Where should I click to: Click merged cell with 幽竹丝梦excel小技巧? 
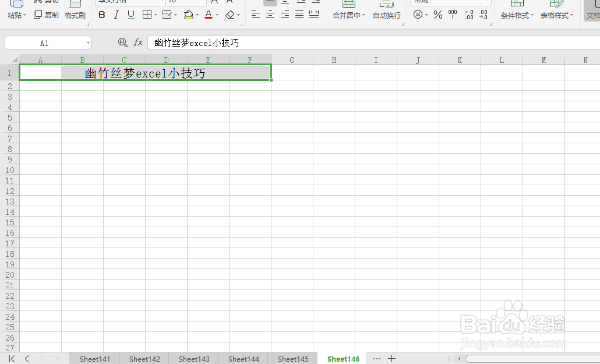pos(146,72)
